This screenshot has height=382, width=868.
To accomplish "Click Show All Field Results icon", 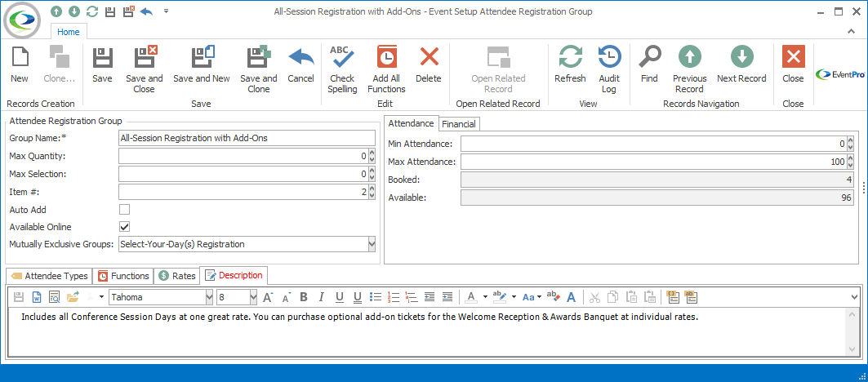I will [x=691, y=297].
